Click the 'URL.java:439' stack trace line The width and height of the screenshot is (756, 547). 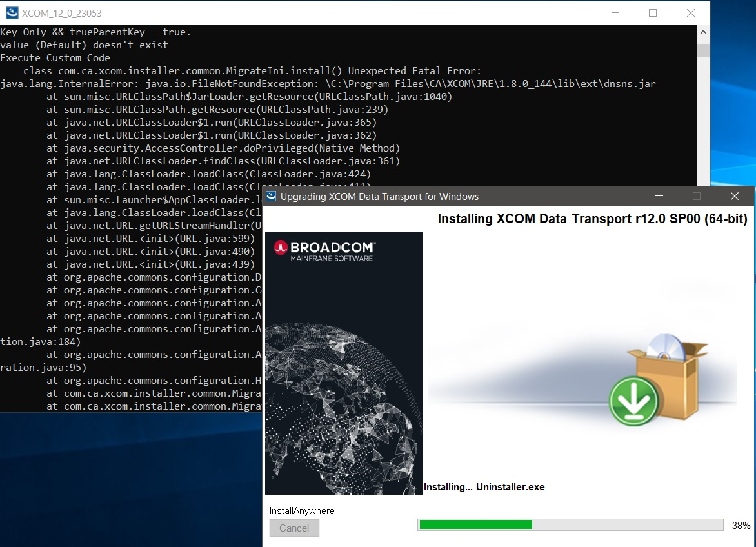[151, 264]
